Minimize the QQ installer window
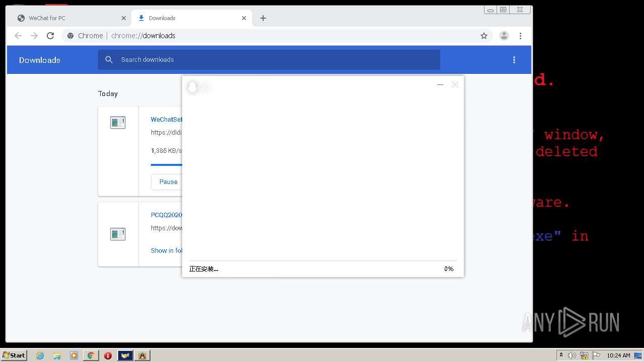This screenshot has width=644, height=362. coord(440,85)
